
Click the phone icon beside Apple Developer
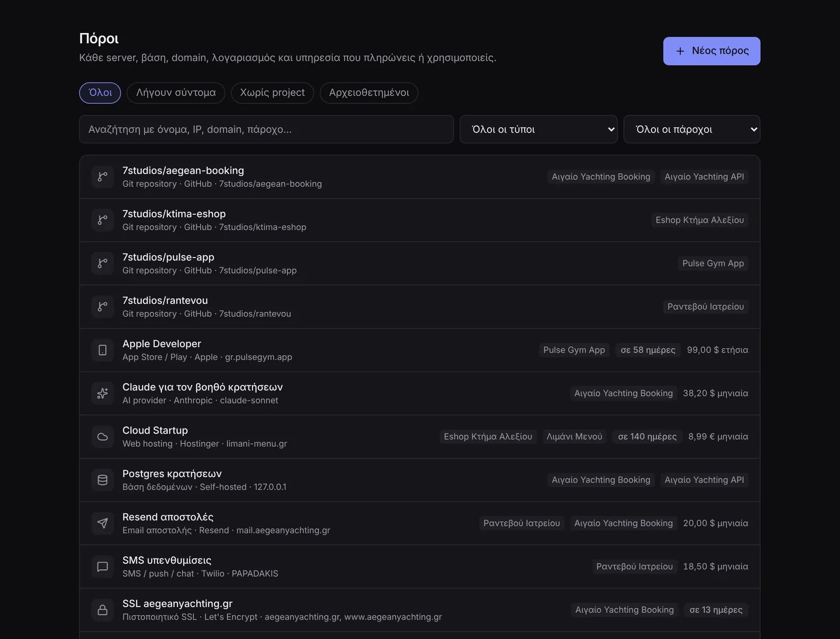click(103, 350)
